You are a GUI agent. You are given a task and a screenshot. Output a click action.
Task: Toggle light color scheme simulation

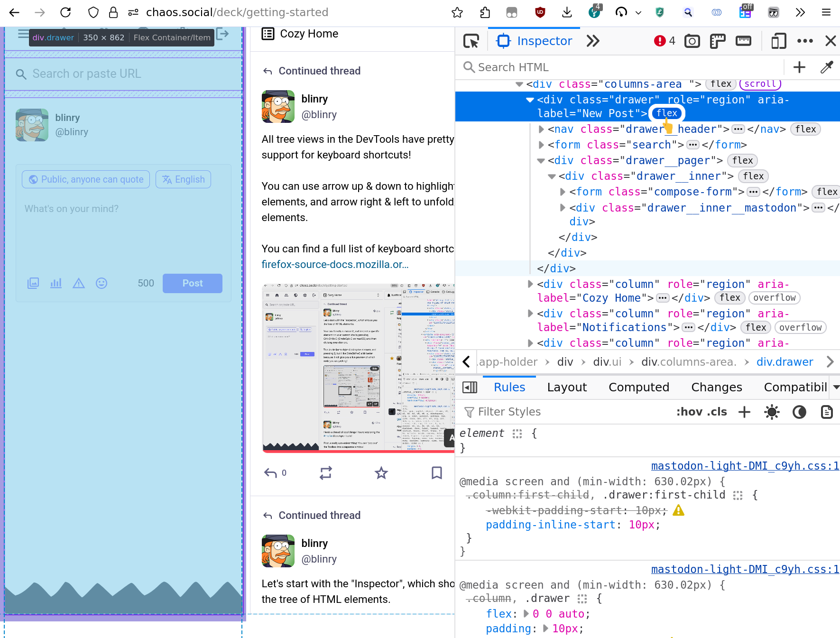tap(772, 412)
